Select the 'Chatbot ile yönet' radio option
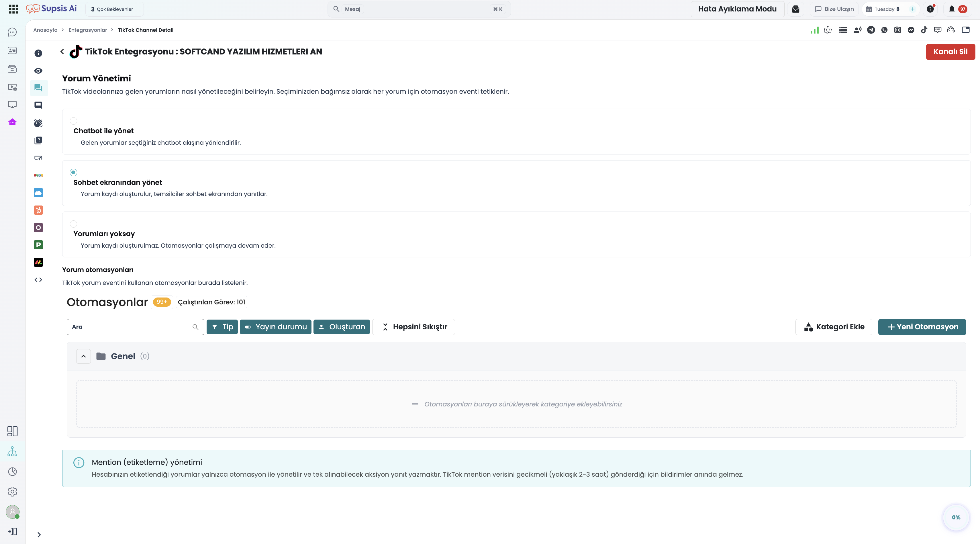The height and width of the screenshot is (544, 980). tap(73, 121)
